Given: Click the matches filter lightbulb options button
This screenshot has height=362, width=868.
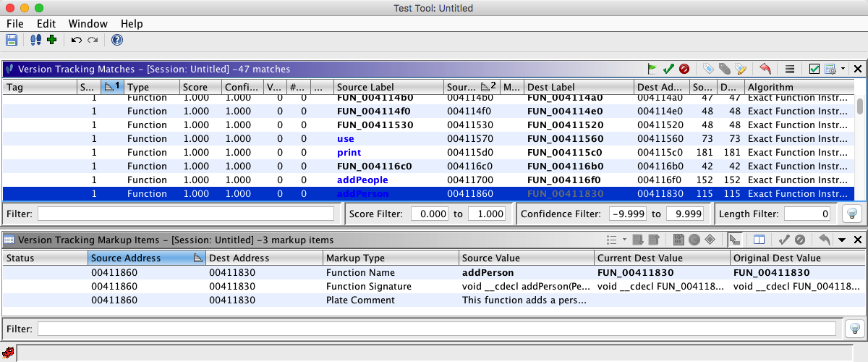Looking at the screenshot, I should point(851,214).
